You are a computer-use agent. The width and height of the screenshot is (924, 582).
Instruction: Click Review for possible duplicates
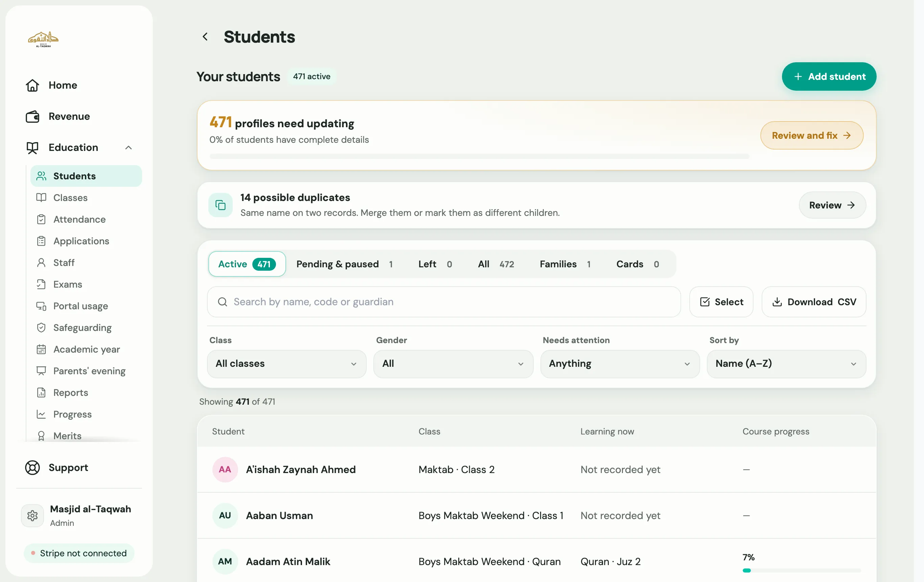pyautogui.click(x=832, y=205)
